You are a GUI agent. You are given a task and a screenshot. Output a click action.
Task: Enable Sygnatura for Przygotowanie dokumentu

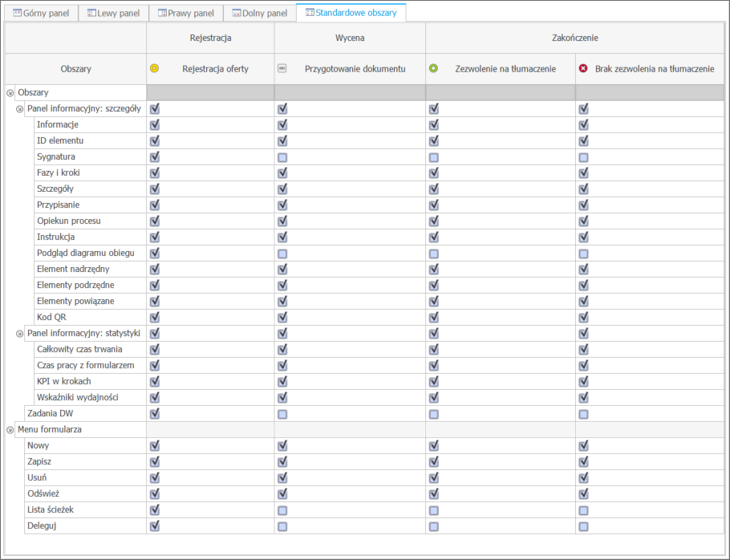282,157
